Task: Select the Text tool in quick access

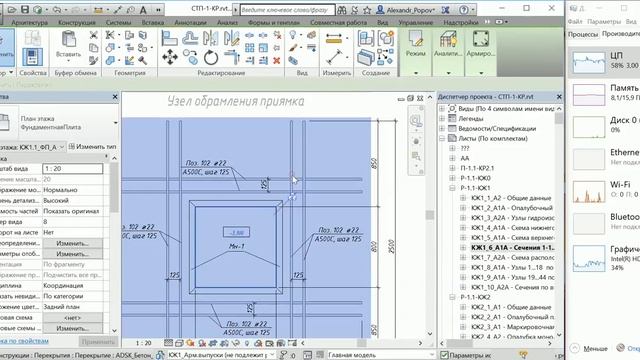Action: [x=143, y=9]
